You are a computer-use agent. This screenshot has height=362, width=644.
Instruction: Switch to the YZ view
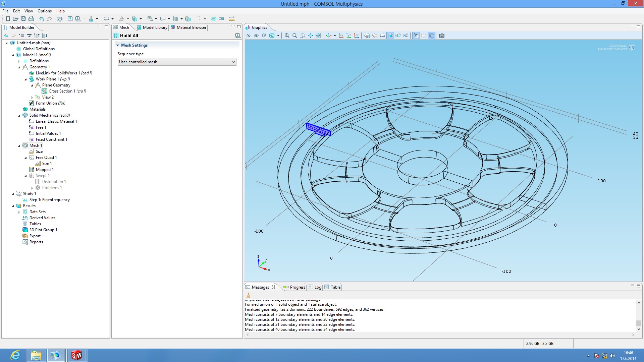[349, 36]
